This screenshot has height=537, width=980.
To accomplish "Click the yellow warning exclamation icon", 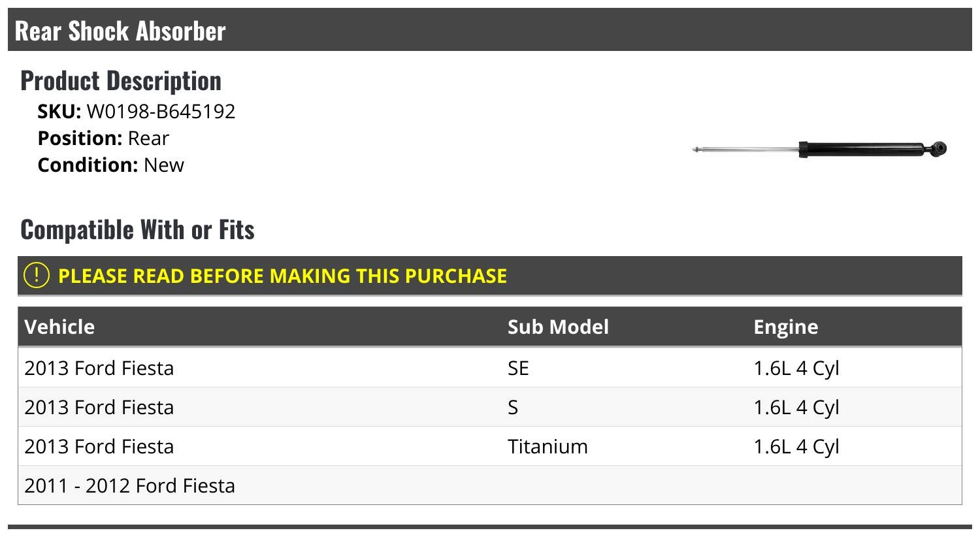I will (37, 275).
